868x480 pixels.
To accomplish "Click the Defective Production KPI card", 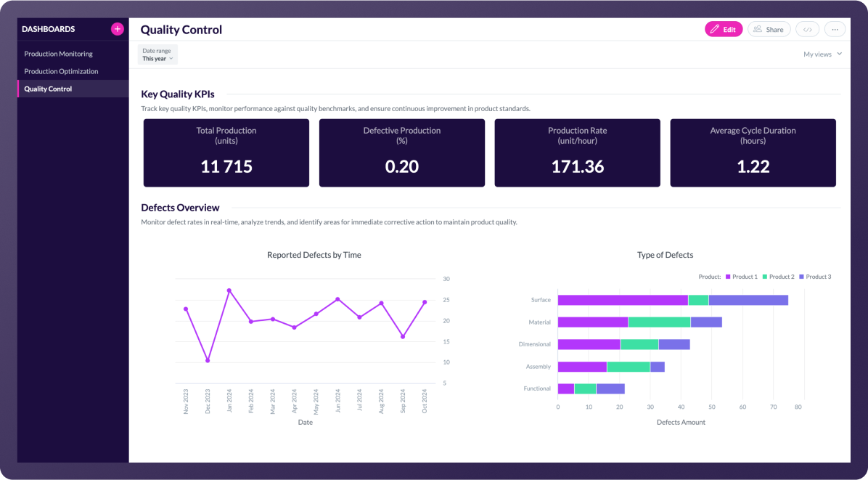I will [402, 153].
